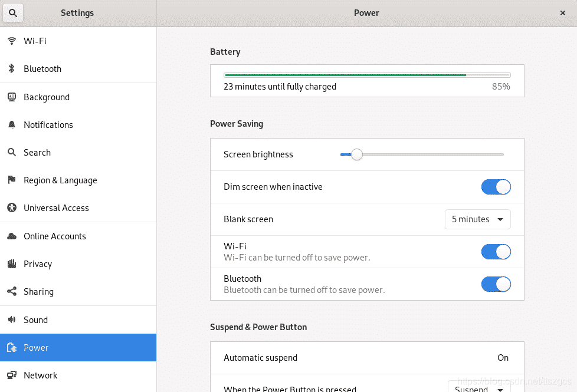
Task: Disable the Bluetooth power saving switch
Action: coord(496,284)
